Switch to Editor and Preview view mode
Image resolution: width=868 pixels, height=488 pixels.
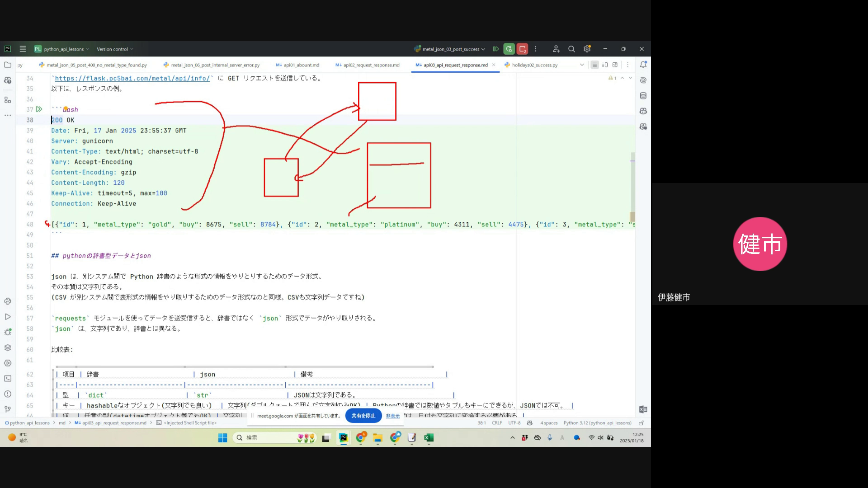(x=604, y=65)
